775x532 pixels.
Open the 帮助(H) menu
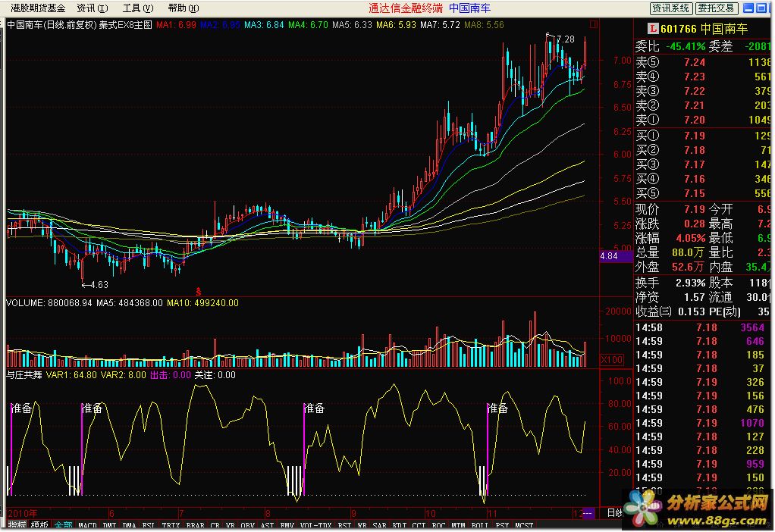[x=184, y=8]
